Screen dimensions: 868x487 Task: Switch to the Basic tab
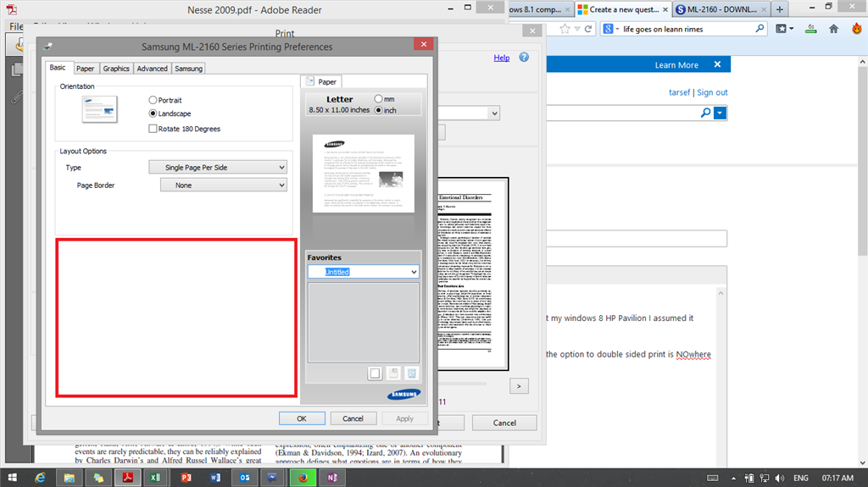coord(58,68)
